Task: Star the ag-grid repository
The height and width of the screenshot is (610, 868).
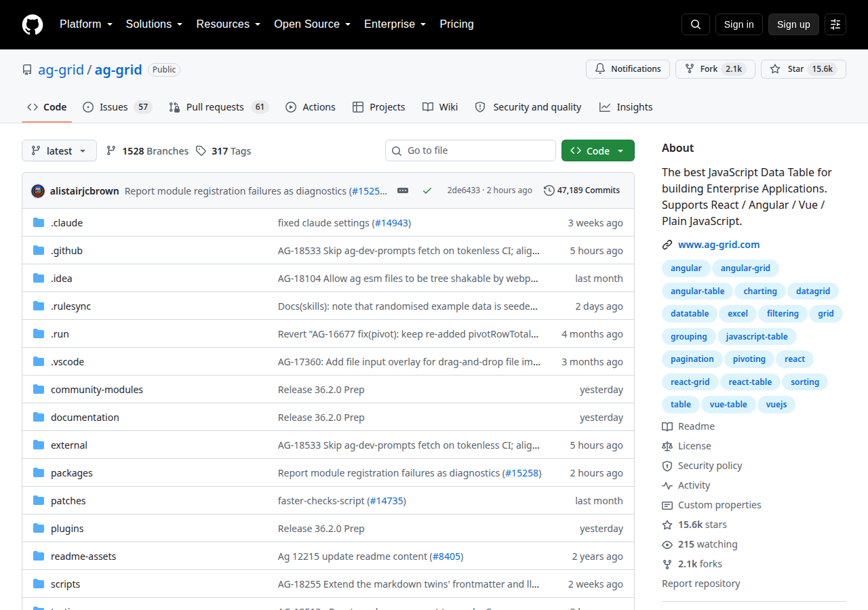Action: [804, 69]
